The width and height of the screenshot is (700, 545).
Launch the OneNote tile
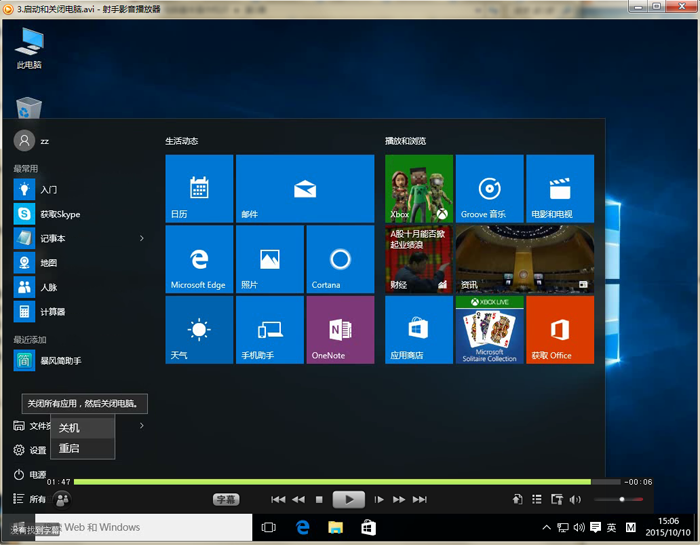340,329
